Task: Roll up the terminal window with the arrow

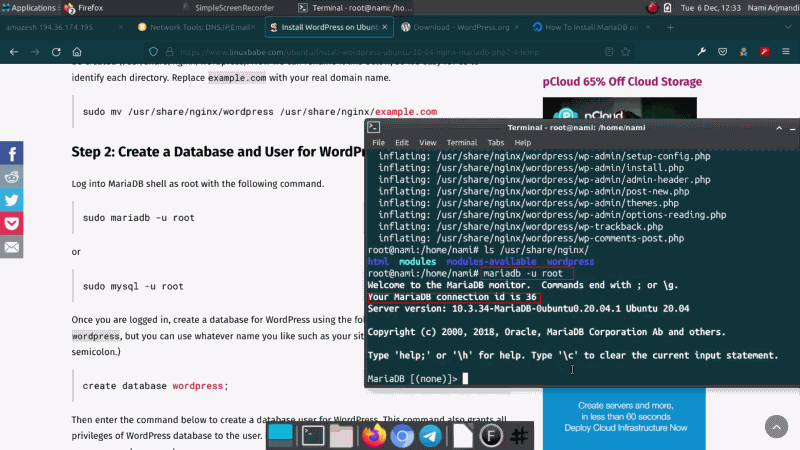Action: point(779,128)
